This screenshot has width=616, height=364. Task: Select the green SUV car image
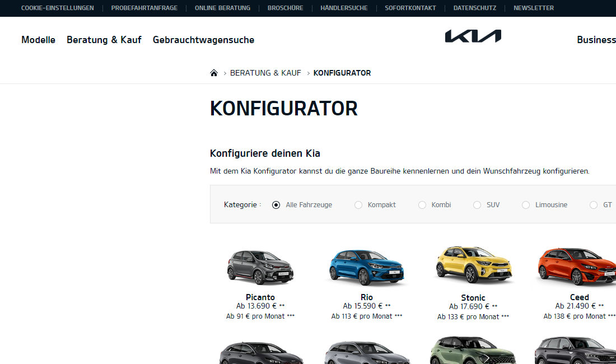click(473, 350)
